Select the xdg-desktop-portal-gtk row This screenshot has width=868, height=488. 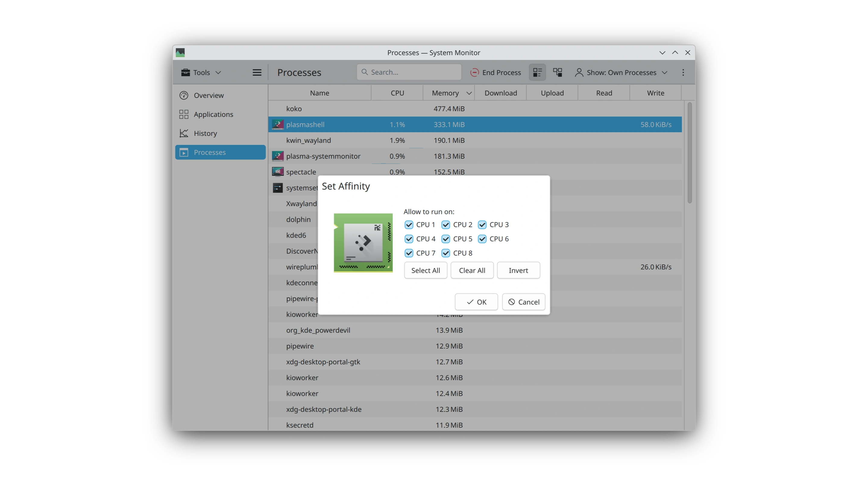point(475,362)
